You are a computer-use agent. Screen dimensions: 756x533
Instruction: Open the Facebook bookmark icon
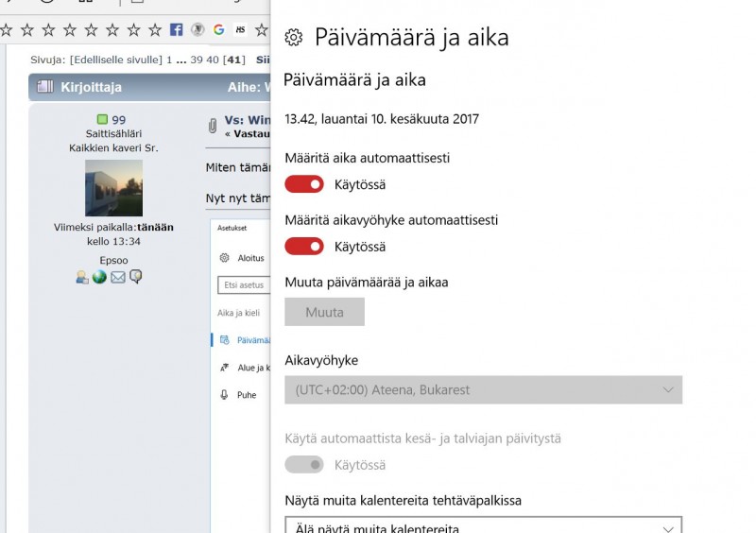(x=176, y=30)
